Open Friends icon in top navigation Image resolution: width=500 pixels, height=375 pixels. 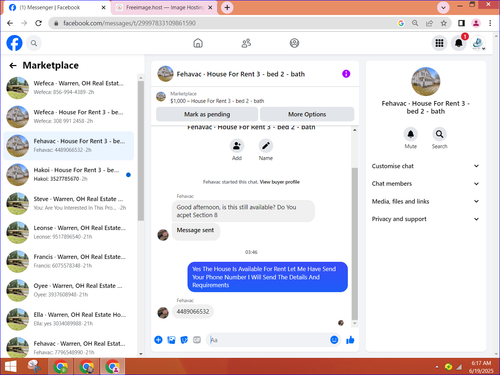tap(246, 43)
